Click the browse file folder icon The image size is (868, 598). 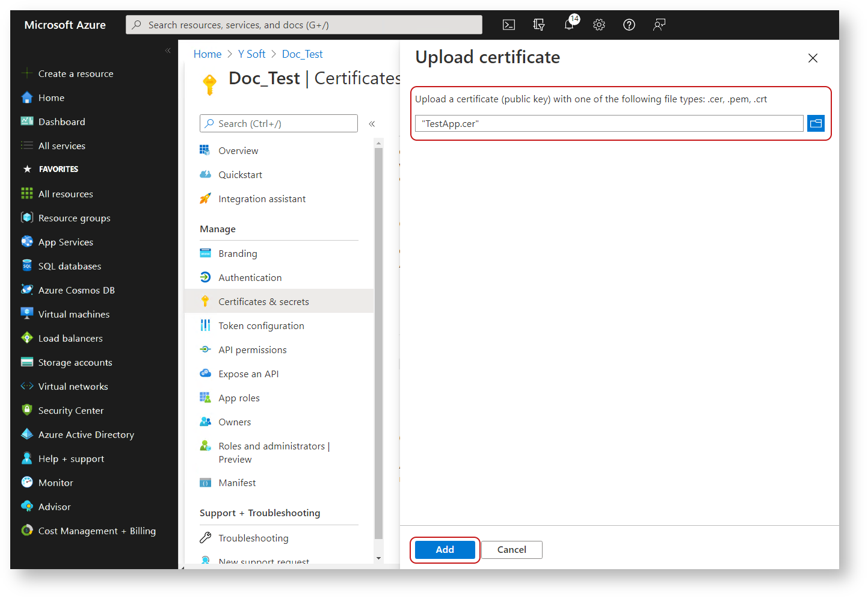[x=816, y=123]
